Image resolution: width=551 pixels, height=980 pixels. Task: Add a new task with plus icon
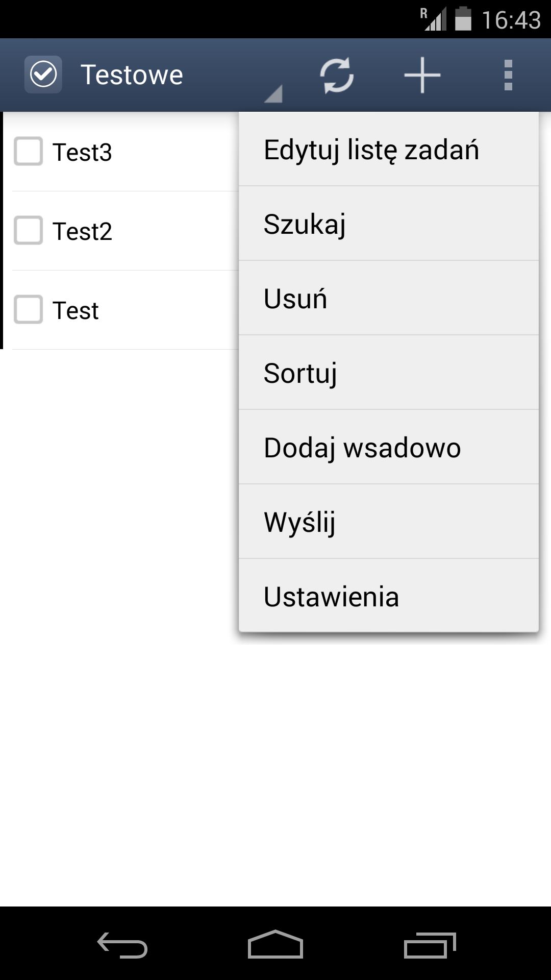click(422, 76)
